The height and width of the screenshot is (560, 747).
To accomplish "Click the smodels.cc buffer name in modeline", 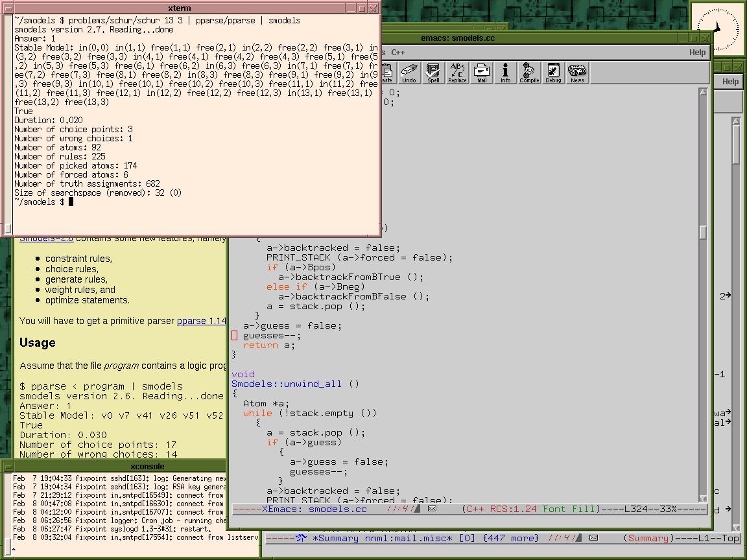I will (x=337, y=509).
